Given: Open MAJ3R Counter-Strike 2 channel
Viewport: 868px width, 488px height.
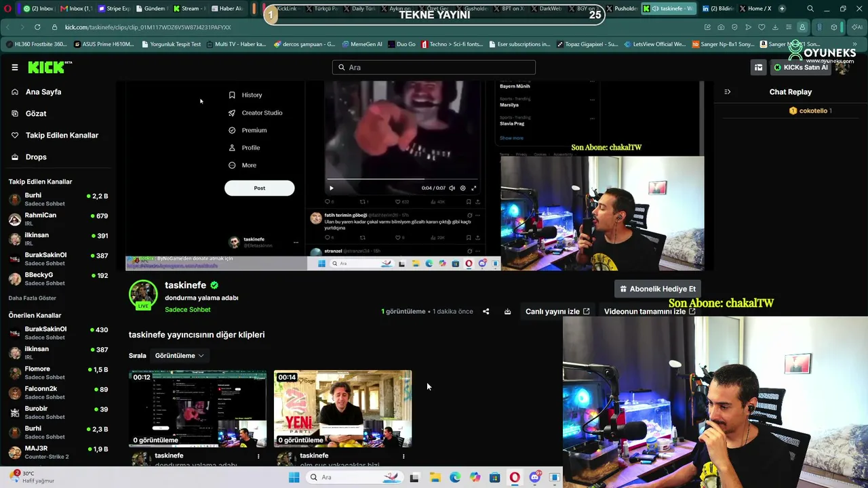Looking at the screenshot, I should 58,452.
